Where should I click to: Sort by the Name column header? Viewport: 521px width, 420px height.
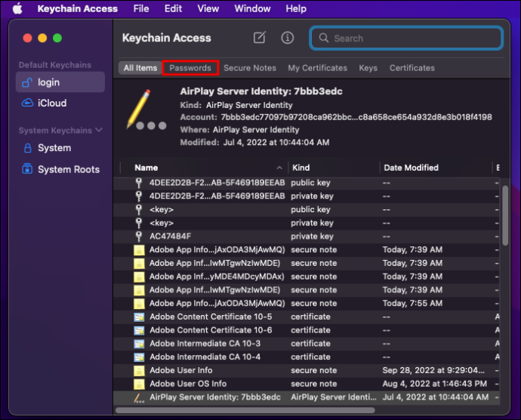click(146, 168)
